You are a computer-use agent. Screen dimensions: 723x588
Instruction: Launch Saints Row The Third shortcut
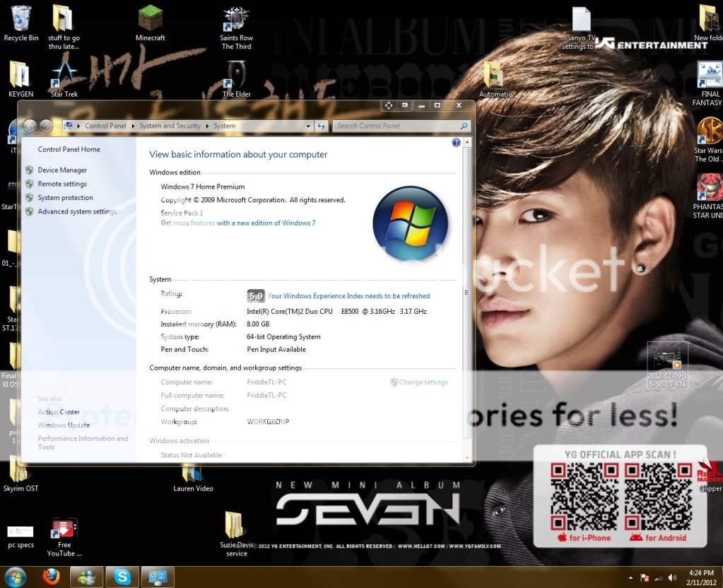click(236, 19)
